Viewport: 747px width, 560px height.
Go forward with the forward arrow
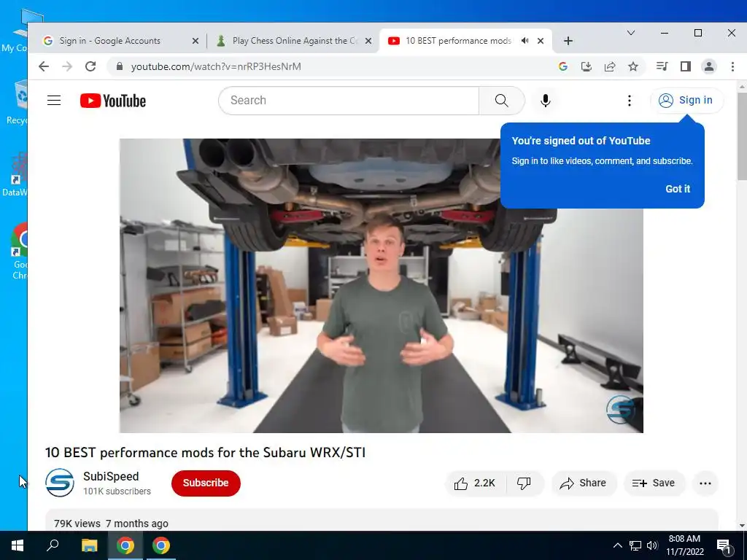(x=67, y=66)
